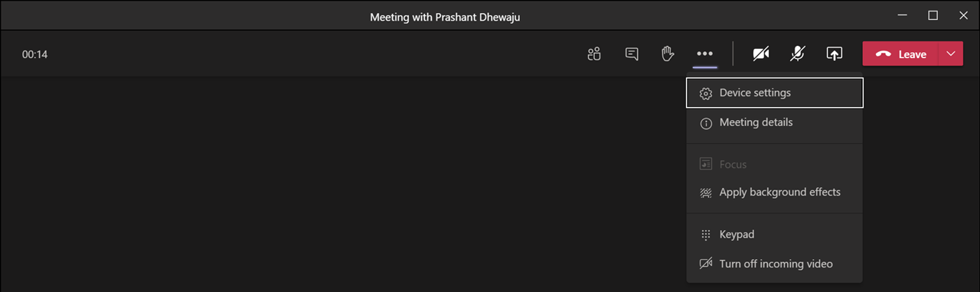The height and width of the screenshot is (292, 980).
Task: Click the gear icon beside Device settings
Action: click(x=706, y=93)
